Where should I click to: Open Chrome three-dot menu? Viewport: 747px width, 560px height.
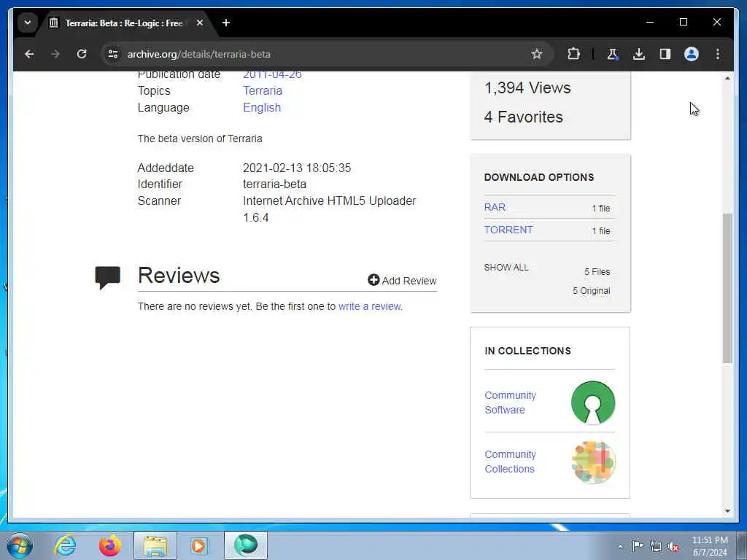pos(718,54)
